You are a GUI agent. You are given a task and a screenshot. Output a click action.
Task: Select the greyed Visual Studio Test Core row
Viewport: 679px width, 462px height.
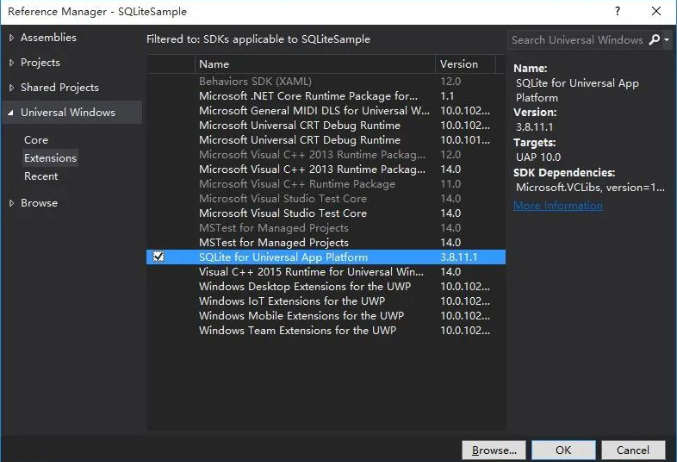click(326, 199)
